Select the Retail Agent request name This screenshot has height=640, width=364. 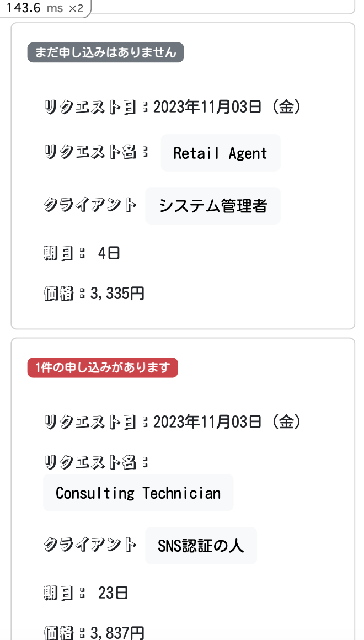pos(220,153)
